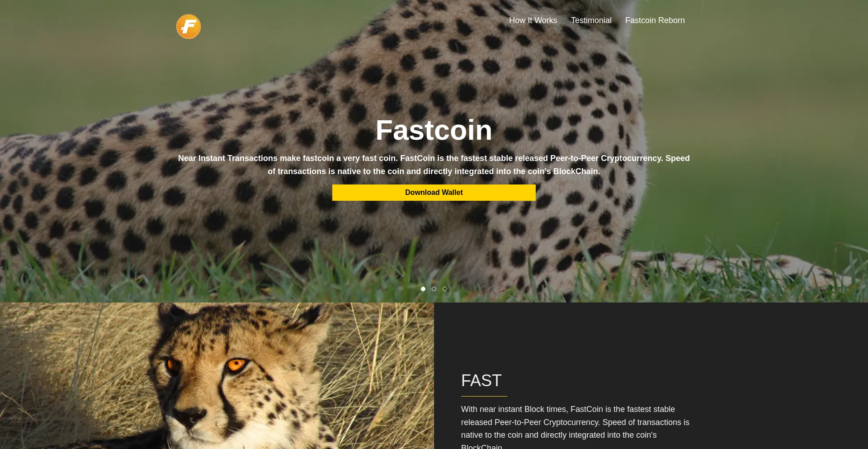Open the Fastcoin Reborn nav link

tap(655, 20)
